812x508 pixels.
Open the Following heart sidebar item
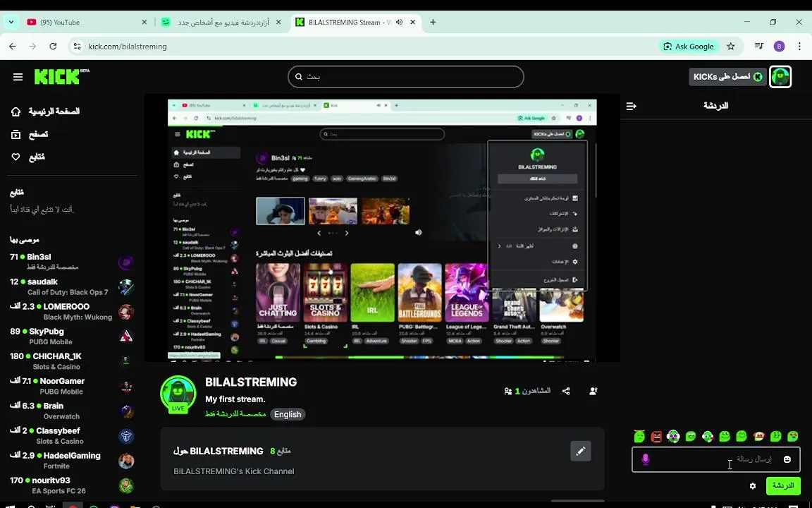pos(28,157)
